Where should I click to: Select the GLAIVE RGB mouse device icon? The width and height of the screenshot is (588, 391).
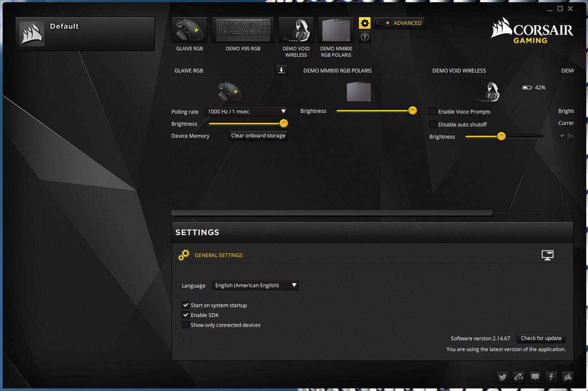coord(189,30)
